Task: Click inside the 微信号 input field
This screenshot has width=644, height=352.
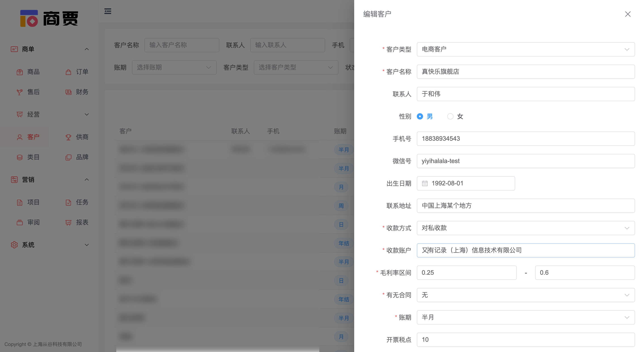Action: 525,161
